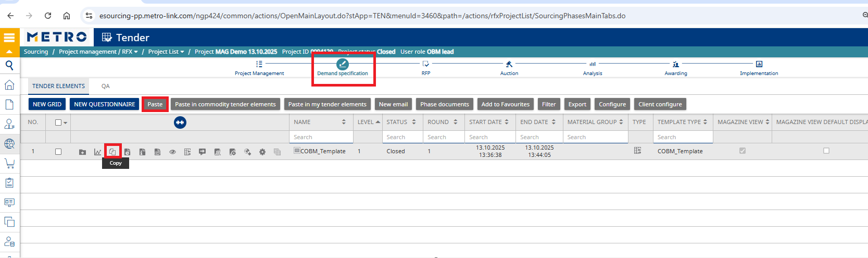Toggle Magazine View Default Display checkbox
The image size is (868, 258).
pos(826,151)
